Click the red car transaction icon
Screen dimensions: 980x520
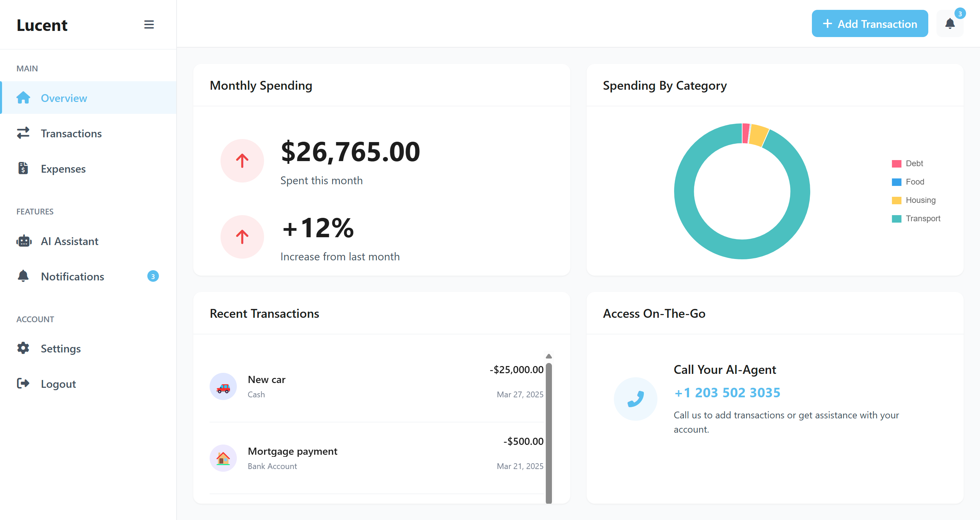pyautogui.click(x=223, y=386)
